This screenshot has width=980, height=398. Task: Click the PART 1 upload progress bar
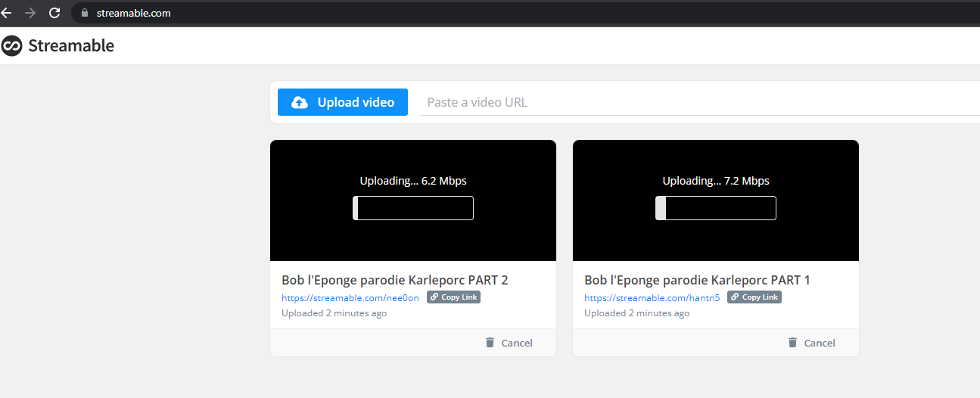click(x=716, y=208)
